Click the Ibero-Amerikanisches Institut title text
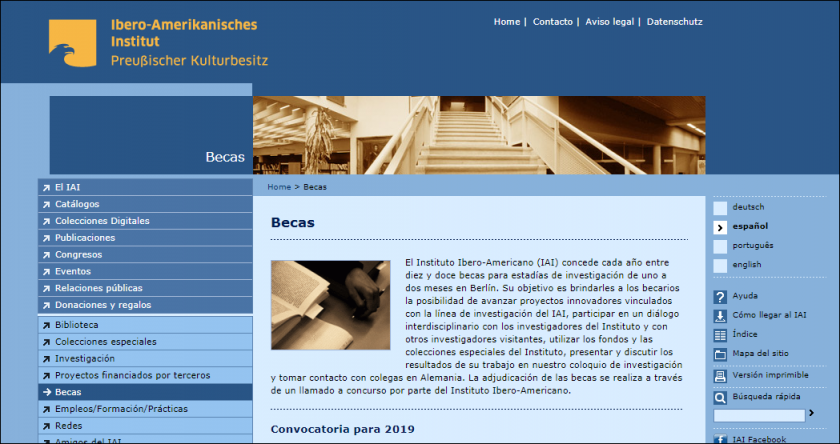Screen dimensions: 840x444 point(184,33)
